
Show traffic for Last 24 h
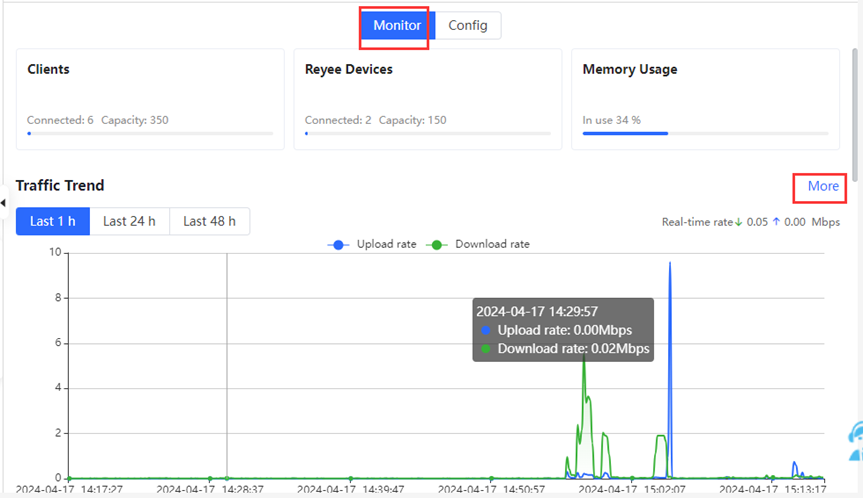coord(129,221)
